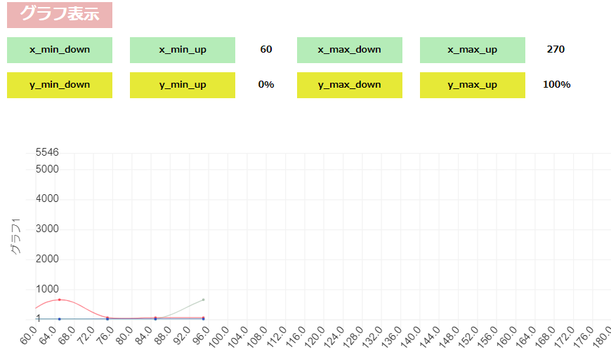Click the グラフ1 y-axis title
Viewport: 611px width, 364px height.
click(x=15, y=236)
